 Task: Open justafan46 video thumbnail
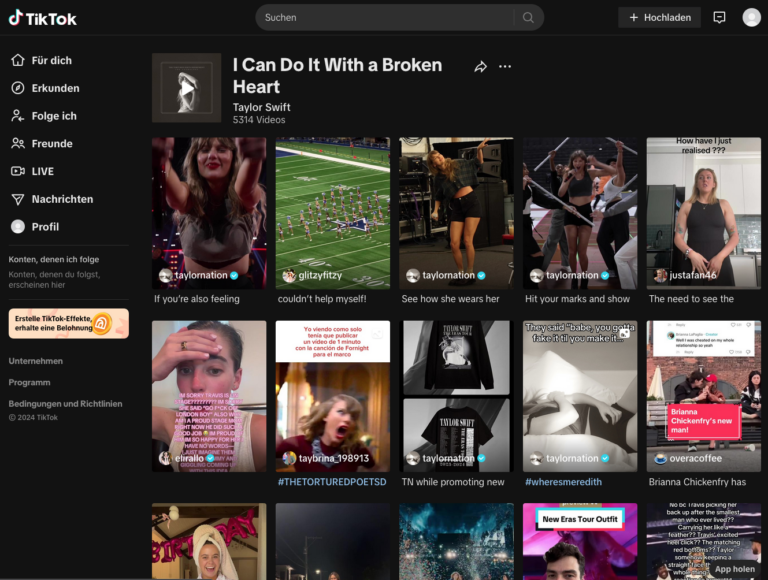(x=704, y=213)
